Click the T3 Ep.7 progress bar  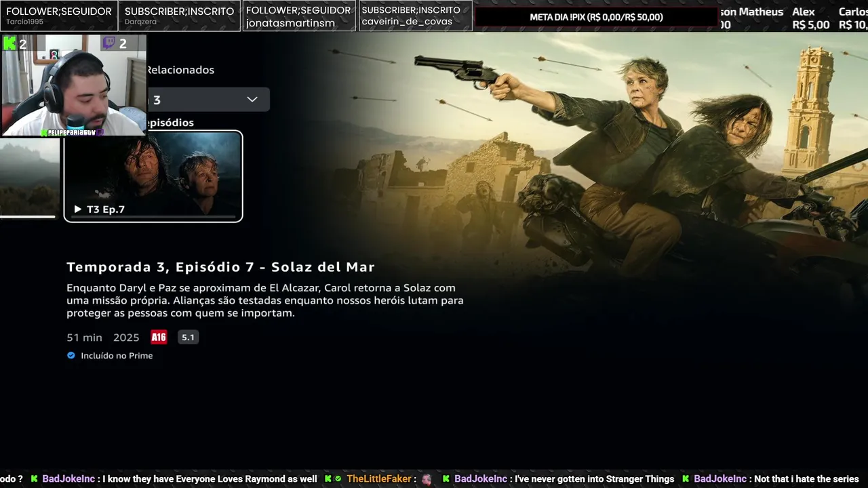click(153, 217)
